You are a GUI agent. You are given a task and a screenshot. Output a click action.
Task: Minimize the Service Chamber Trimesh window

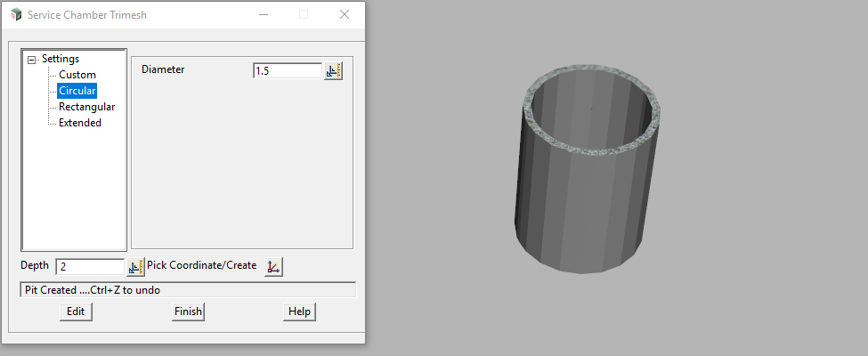[x=263, y=14]
